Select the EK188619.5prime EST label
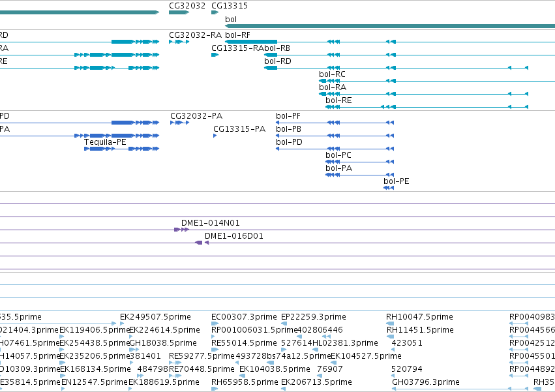 pyautogui.click(x=164, y=382)
